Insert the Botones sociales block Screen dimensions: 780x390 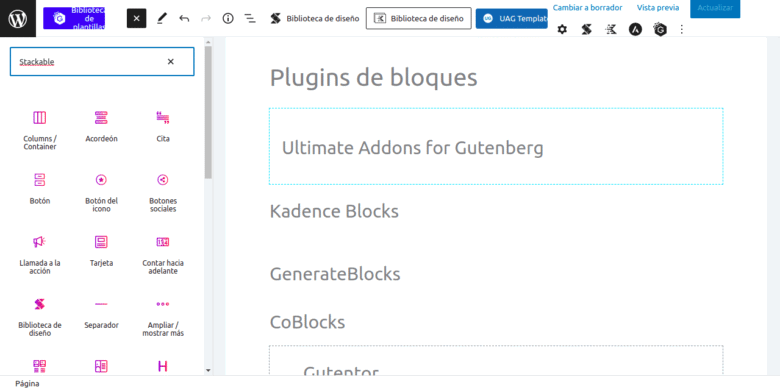click(163, 193)
